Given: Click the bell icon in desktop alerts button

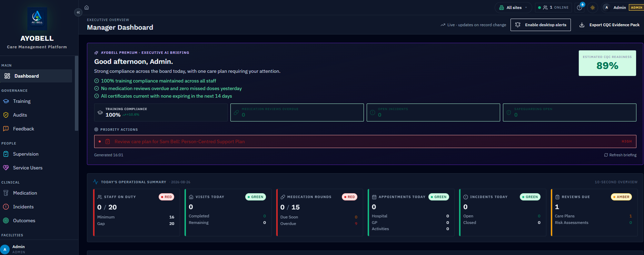Looking at the screenshot, I should coord(518,25).
